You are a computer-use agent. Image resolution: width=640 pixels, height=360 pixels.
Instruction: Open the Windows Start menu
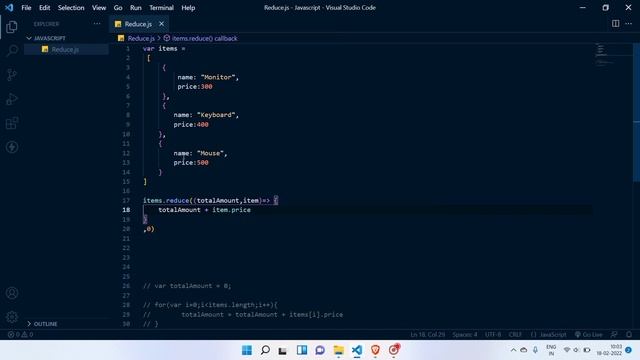pyautogui.click(x=247, y=350)
